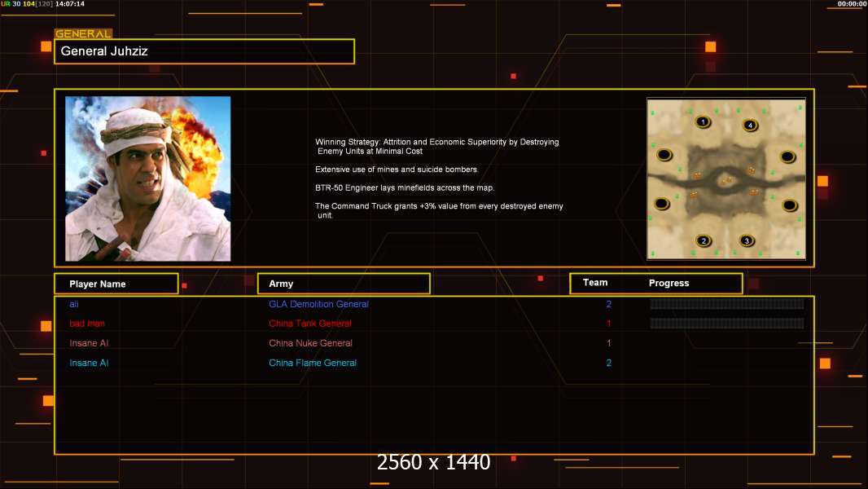Click ali's loading progress bar

point(727,303)
